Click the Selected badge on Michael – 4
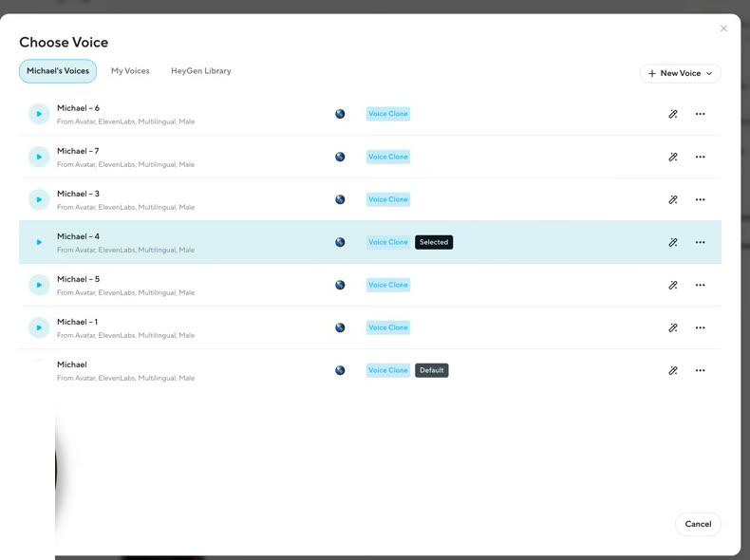The image size is (750, 560). coord(434,242)
